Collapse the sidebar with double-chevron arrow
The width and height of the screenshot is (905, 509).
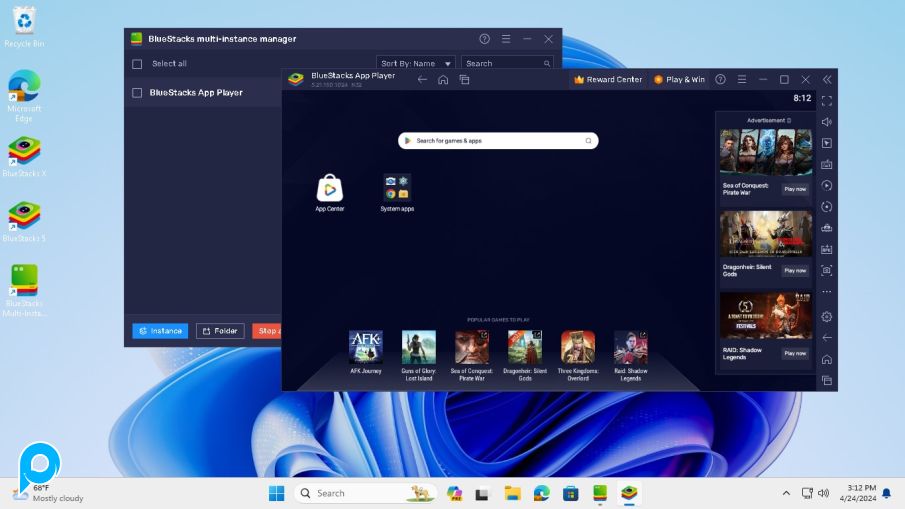pos(826,80)
